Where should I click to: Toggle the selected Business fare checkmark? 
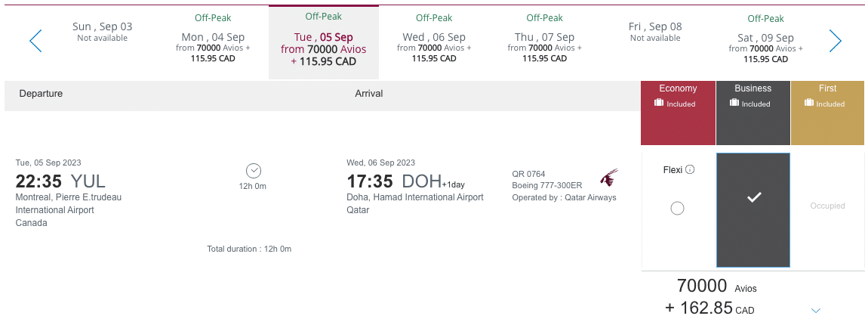click(x=753, y=198)
